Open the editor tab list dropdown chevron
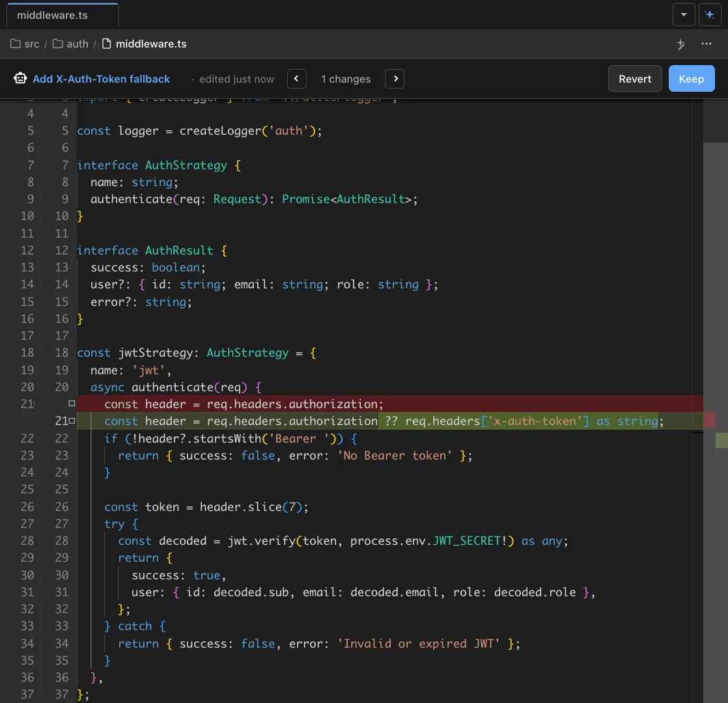 coord(684,14)
